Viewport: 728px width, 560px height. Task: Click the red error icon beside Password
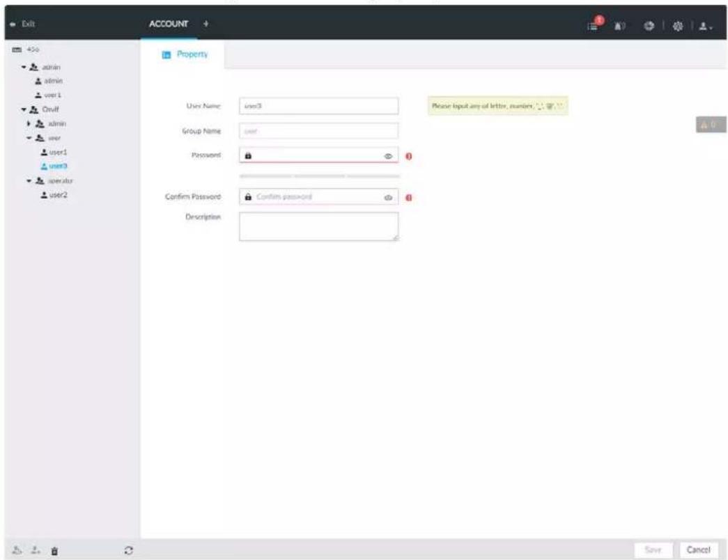[408, 157]
